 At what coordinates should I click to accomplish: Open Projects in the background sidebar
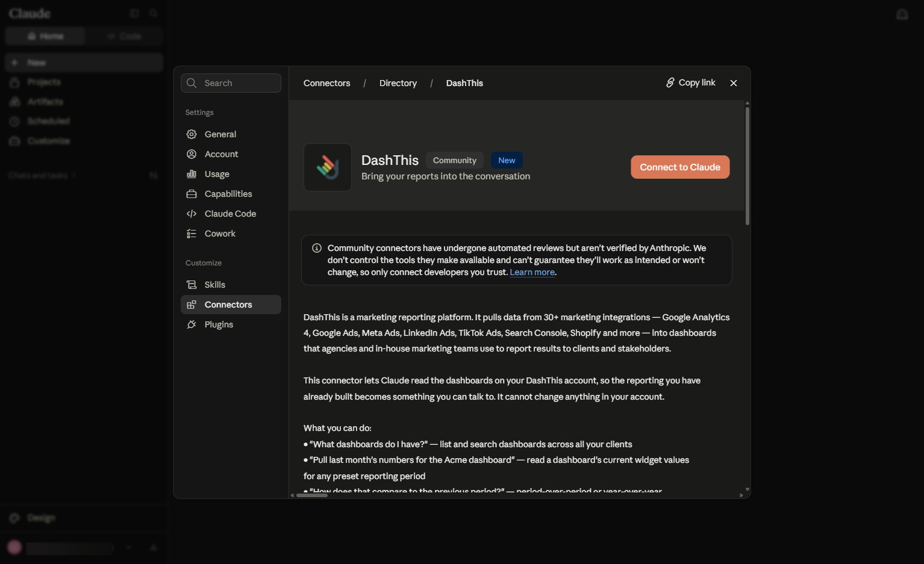pyautogui.click(x=84, y=82)
